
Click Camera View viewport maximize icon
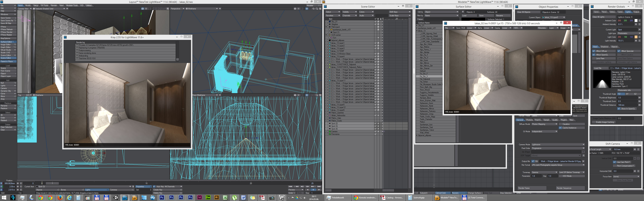coord(168,9)
